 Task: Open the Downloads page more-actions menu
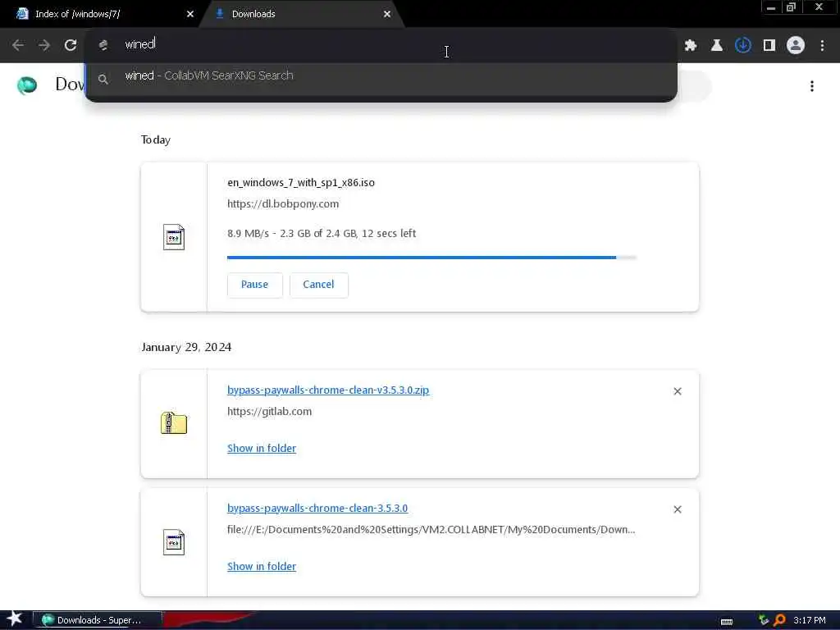coord(812,86)
